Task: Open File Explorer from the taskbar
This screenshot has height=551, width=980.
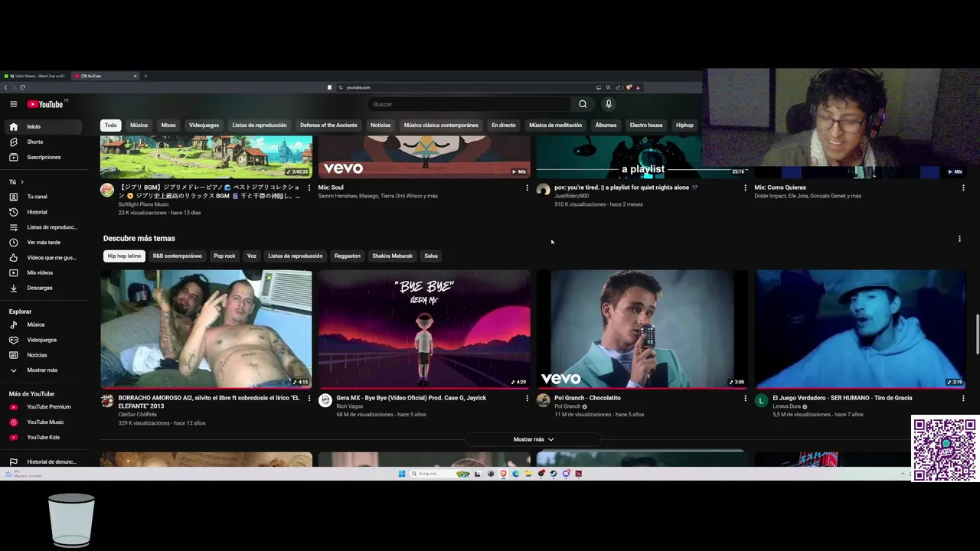Action: point(528,474)
